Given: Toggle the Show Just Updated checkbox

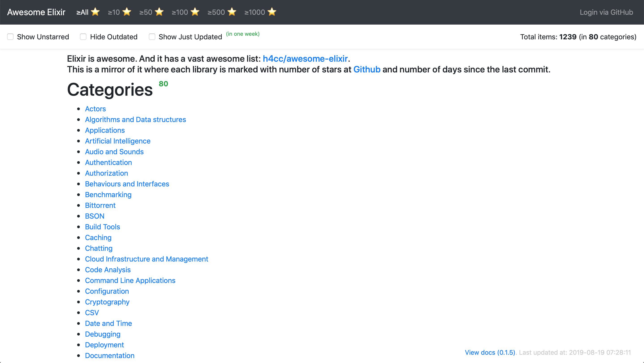Looking at the screenshot, I should [x=152, y=37].
